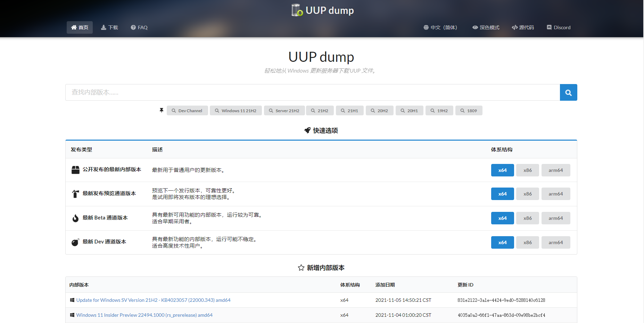Click the UUP dump logo icon
Image resolution: width=644 pixels, height=323 pixels.
(297, 10)
